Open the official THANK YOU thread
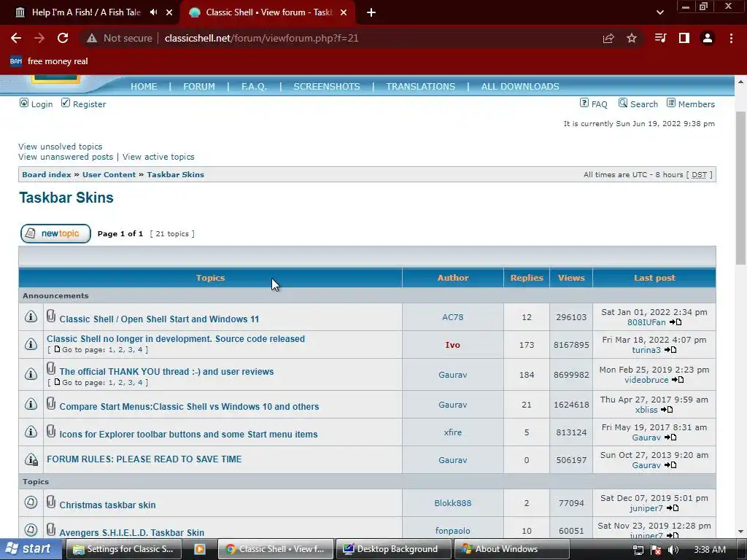This screenshot has width=747, height=560. pyautogui.click(x=167, y=371)
